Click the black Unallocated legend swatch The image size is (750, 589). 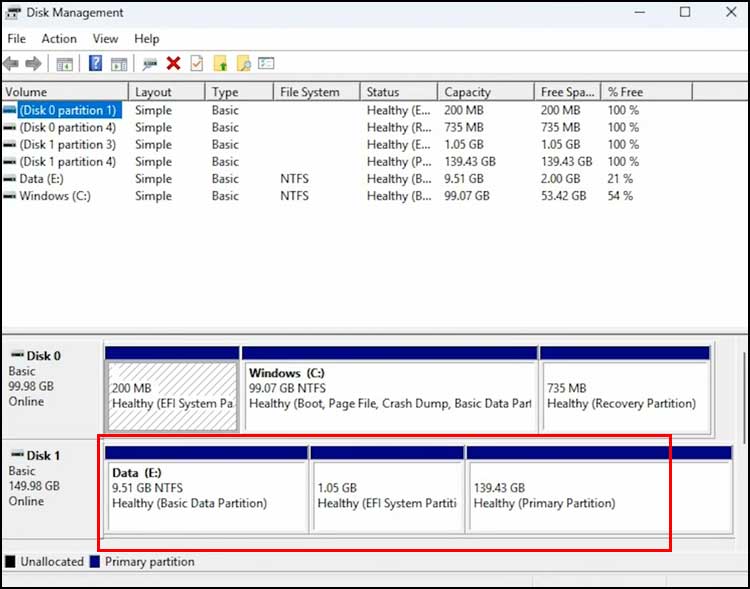(x=10, y=562)
